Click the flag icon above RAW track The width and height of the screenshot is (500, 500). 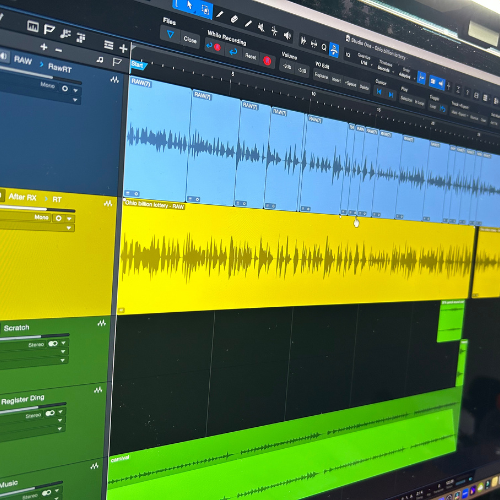[117, 62]
